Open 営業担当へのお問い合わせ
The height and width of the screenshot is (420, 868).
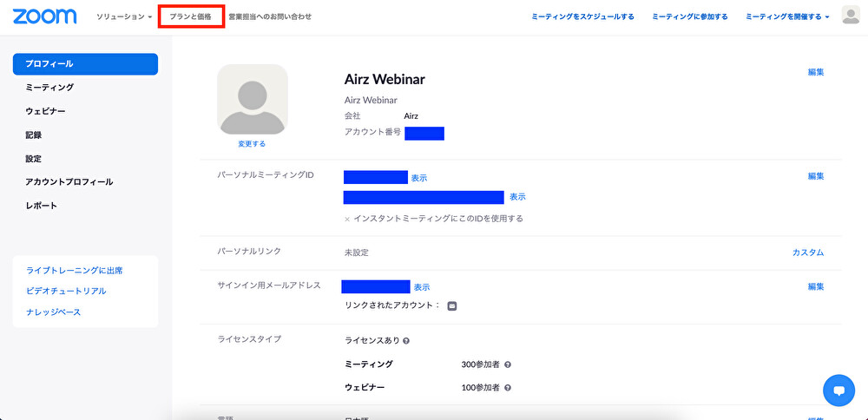(270, 16)
